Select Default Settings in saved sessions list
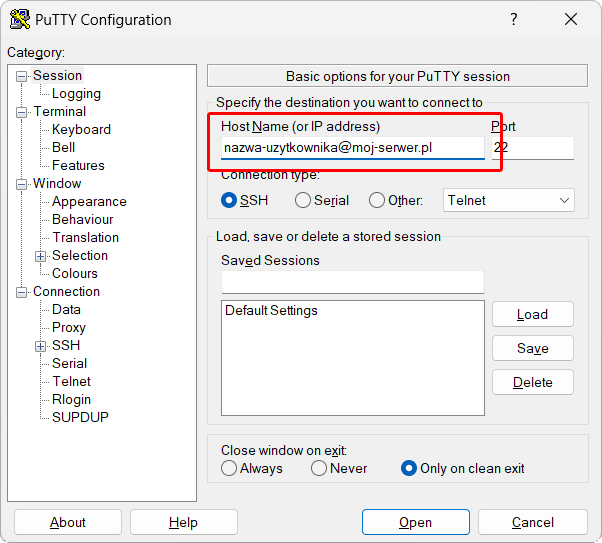The height and width of the screenshot is (543, 602). pyautogui.click(x=271, y=311)
